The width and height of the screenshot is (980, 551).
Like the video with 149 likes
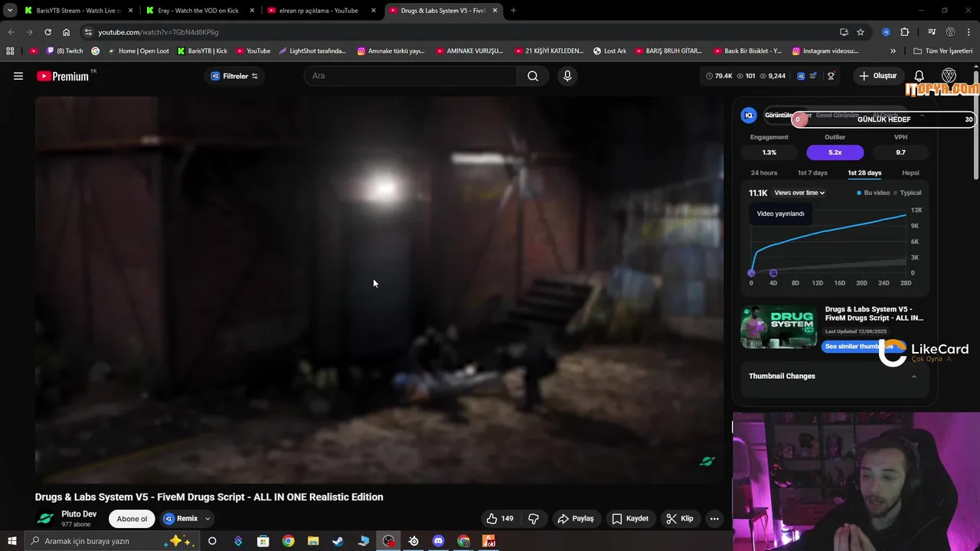[x=500, y=518]
